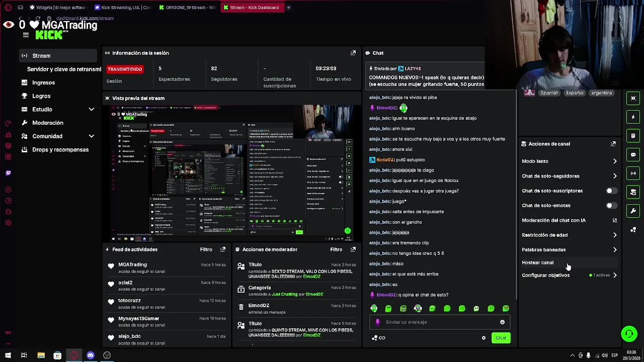Click Windows Start button
Viewport: 644px width, 362px height.
pos(8,355)
